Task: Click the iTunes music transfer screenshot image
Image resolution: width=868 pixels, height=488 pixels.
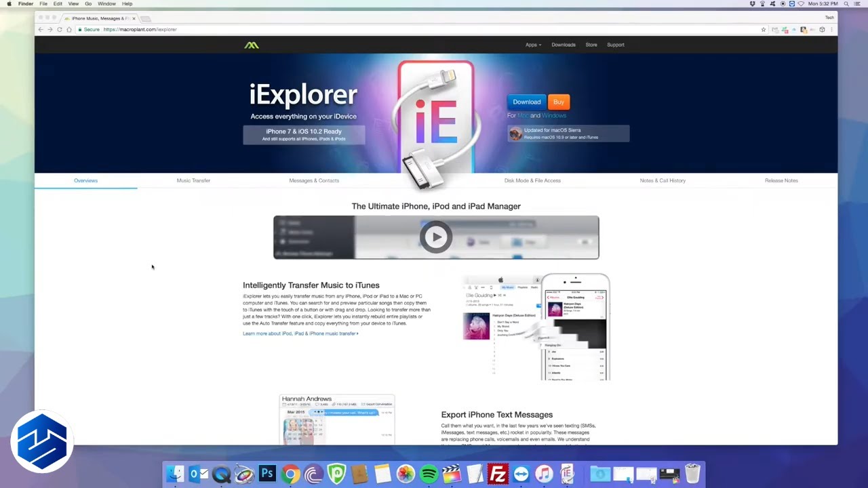Action: pyautogui.click(x=536, y=327)
